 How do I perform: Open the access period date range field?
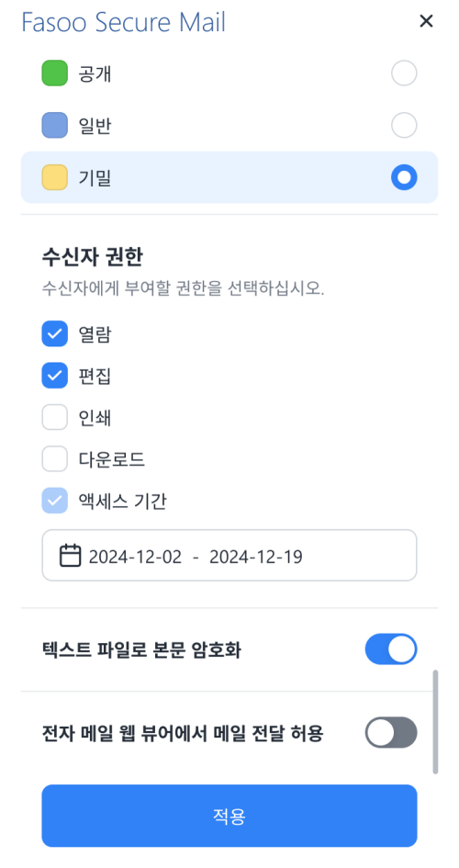pos(229,556)
